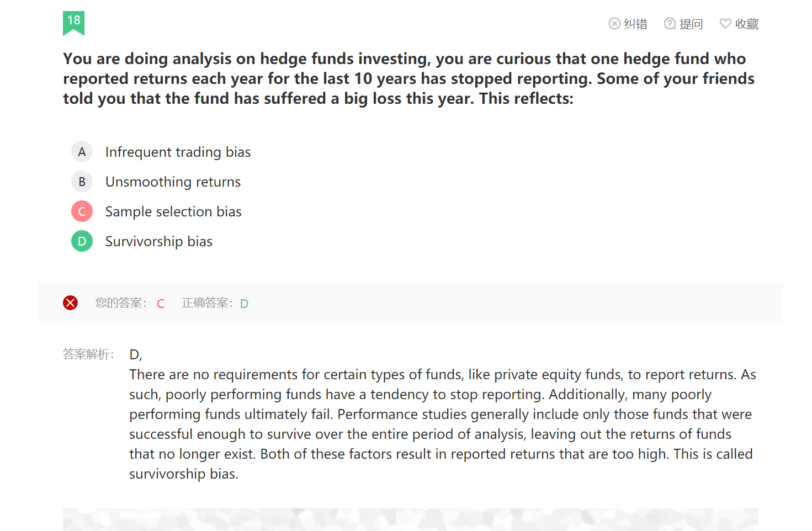Click the 答案解析 label
Screen dimensions: 812x531
click(x=88, y=354)
